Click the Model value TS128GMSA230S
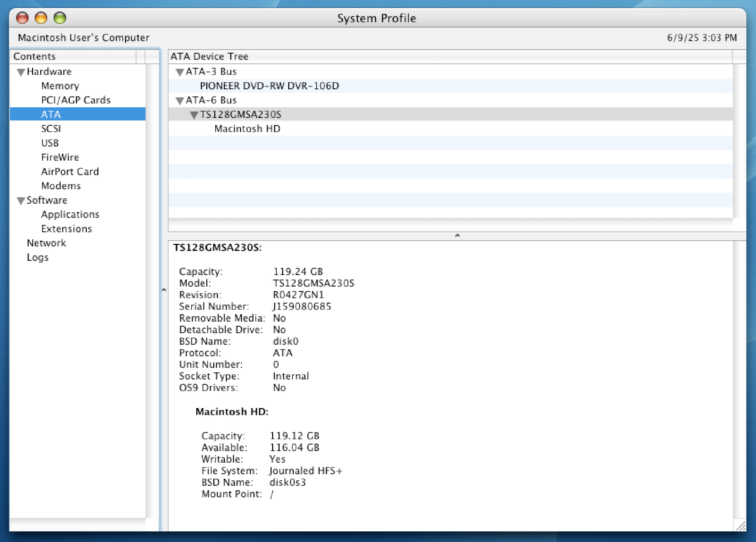756x542 pixels. pyautogui.click(x=314, y=283)
